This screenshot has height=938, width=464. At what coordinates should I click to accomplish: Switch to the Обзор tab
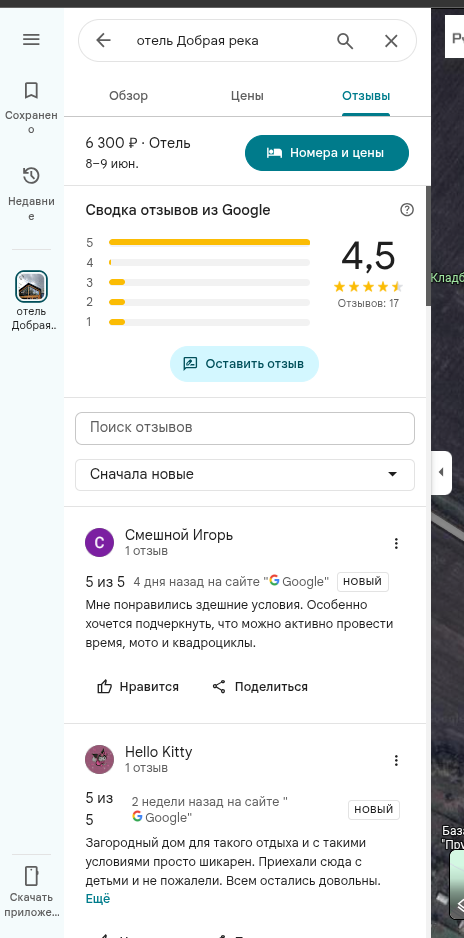point(129,96)
